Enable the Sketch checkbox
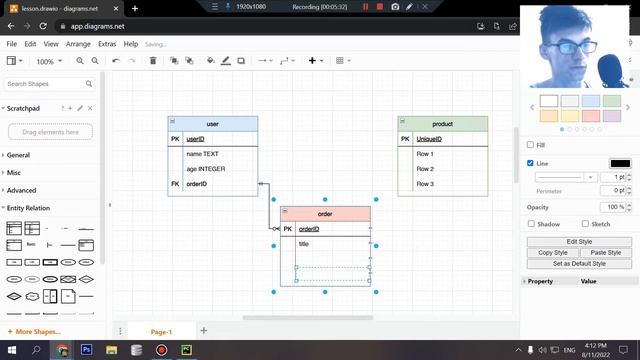Viewport: 640px width, 360px height. pyautogui.click(x=585, y=224)
